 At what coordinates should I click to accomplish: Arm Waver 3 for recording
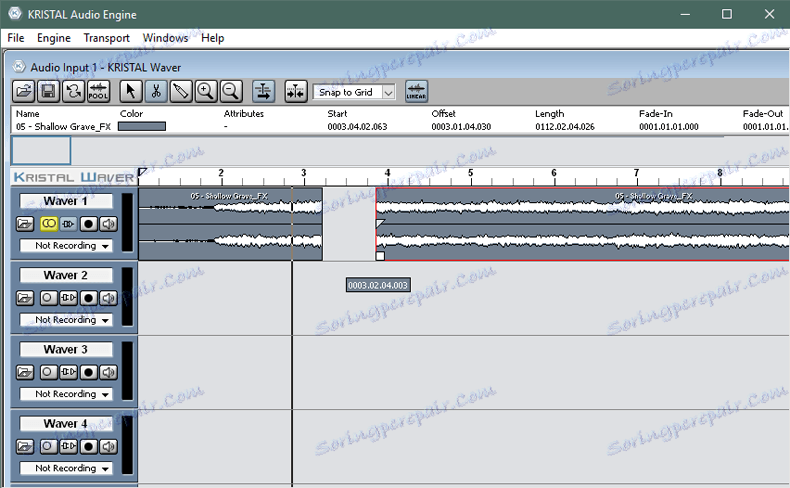tap(89, 372)
